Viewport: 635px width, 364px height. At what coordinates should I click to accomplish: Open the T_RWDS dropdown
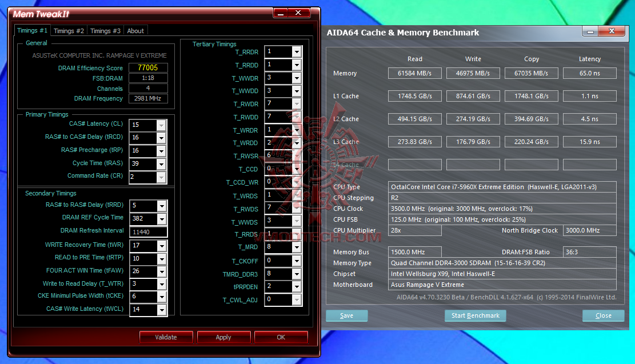(297, 208)
